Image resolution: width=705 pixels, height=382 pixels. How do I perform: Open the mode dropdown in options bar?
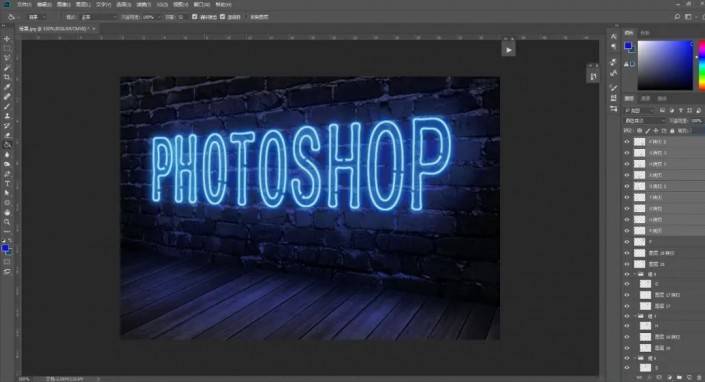point(98,17)
